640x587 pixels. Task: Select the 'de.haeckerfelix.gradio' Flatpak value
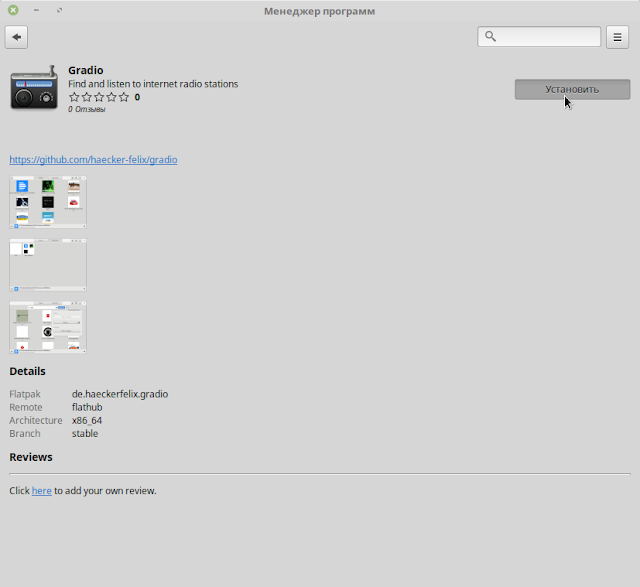point(120,394)
